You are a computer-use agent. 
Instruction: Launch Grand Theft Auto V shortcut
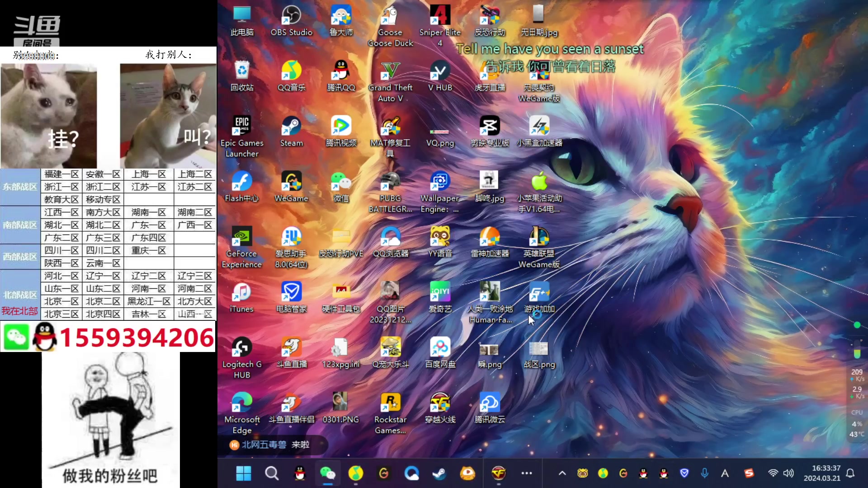[x=390, y=81]
